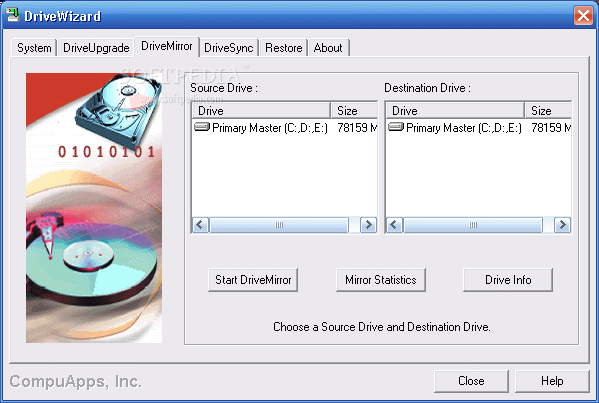Click Destination Drive list right scroll arrow
Viewport: 599px width, 403px height.
coord(562,225)
